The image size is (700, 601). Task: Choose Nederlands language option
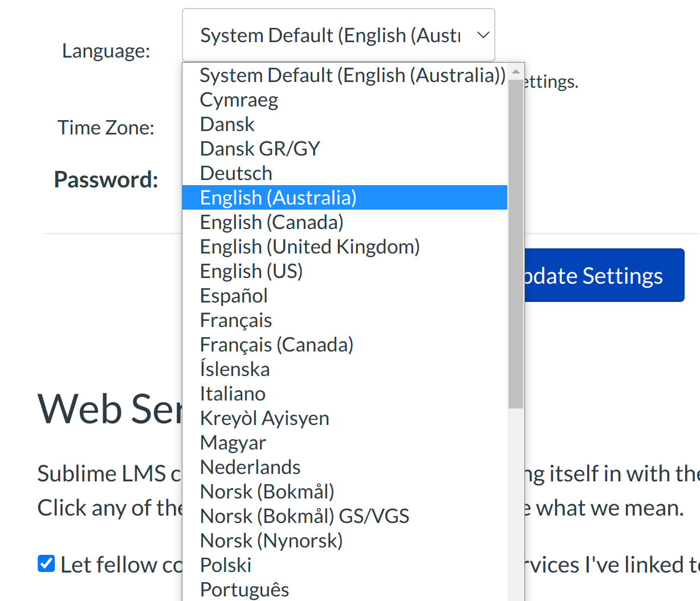(250, 467)
